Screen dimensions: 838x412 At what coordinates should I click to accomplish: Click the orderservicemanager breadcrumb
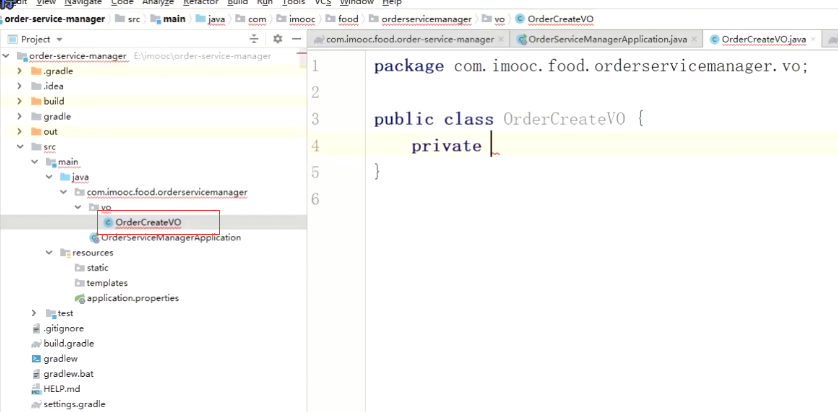[x=421, y=19]
